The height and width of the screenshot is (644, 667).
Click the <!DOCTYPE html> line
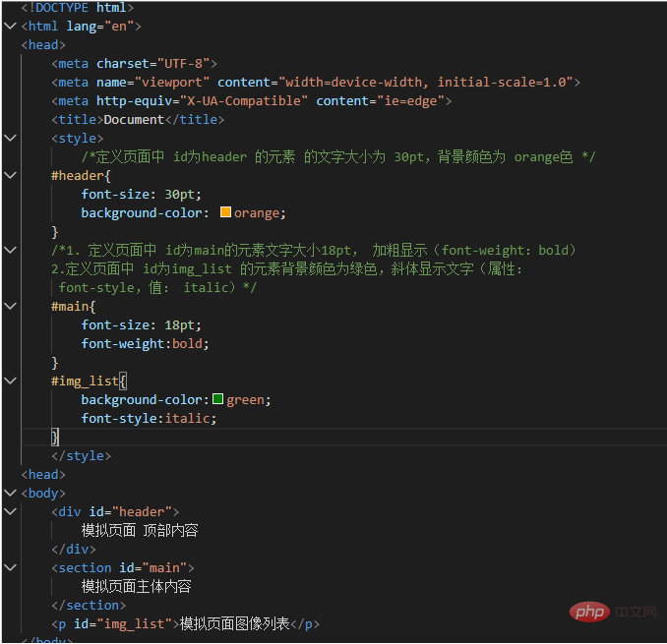point(78,7)
